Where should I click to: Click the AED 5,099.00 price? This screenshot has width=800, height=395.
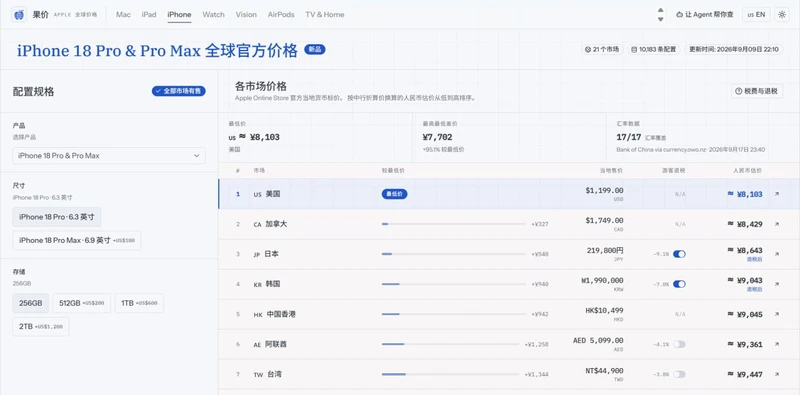click(x=598, y=341)
